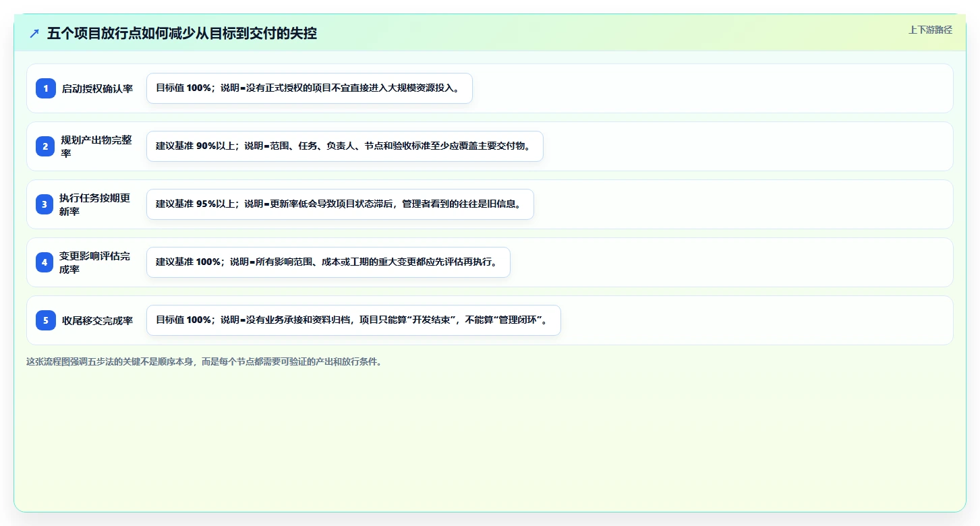
Task: Select the step 2 number badge
Action: point(46,146)
